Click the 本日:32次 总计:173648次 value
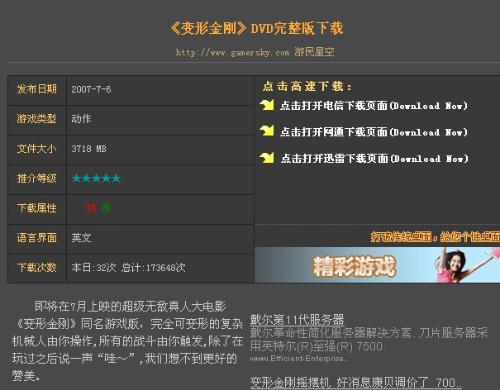 click(x=128, y=267)
